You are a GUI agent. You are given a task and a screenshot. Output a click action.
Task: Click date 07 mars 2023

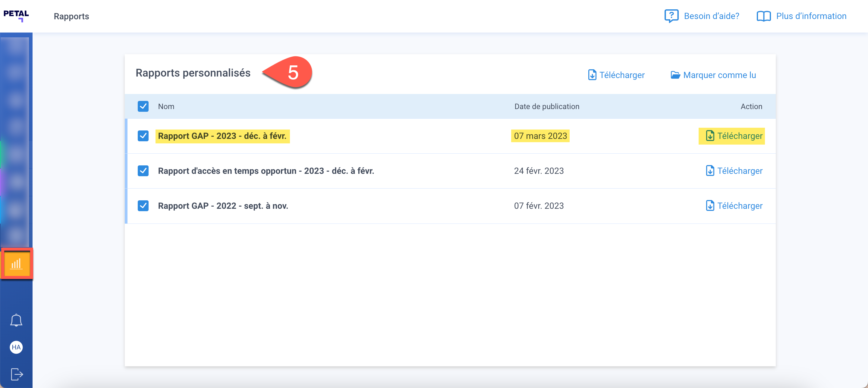[540, 136]
